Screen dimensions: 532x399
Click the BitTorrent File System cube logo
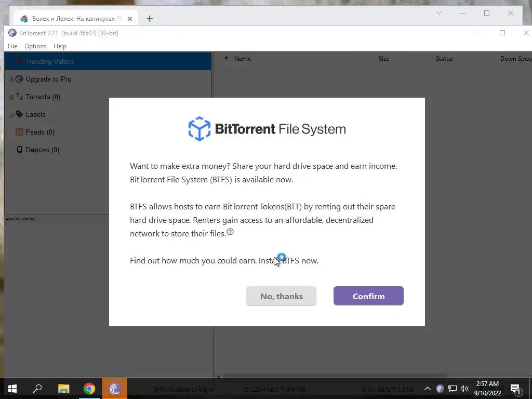pyautogui.click(x=199, y=129)
